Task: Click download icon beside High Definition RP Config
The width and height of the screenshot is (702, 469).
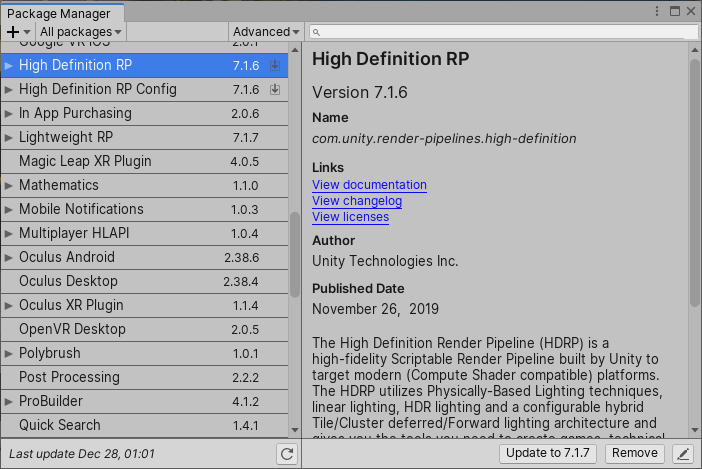Action: coord(275,90)
